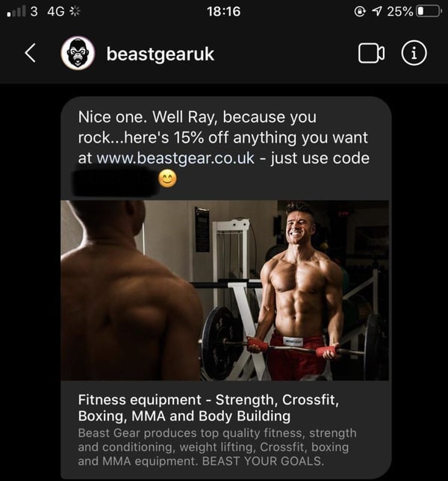This screenshot has height=481, width=448.
Task: Tap the 'Beast Gear produces top quality' description
Action: click(217, 447)
